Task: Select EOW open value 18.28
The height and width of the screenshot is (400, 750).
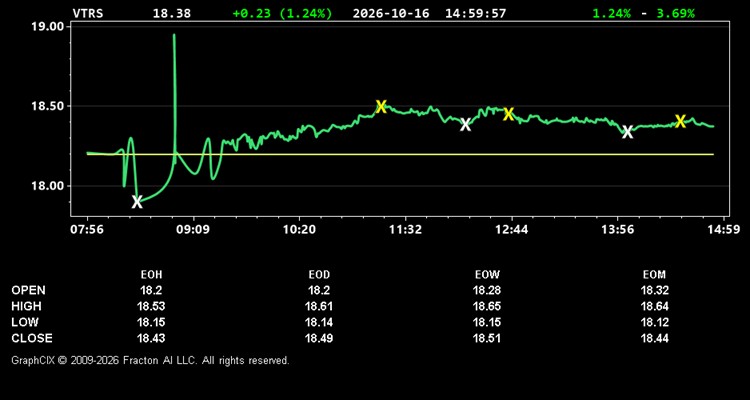Action: (487, 290)
